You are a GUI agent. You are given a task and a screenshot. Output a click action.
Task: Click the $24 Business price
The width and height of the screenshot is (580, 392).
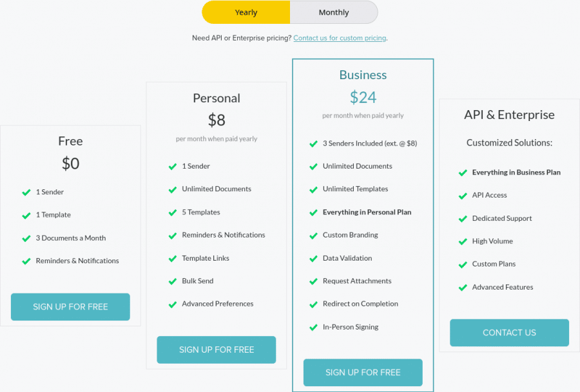pos(363,98)
